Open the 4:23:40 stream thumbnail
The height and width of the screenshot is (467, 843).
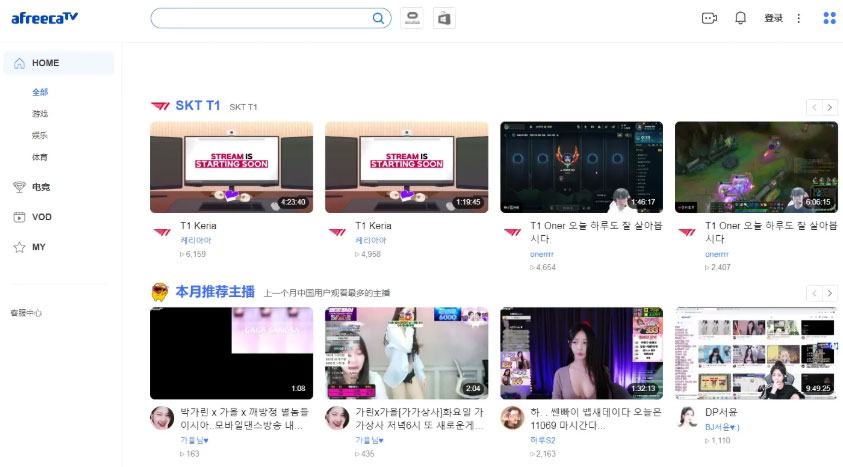[x=231, y=167]
